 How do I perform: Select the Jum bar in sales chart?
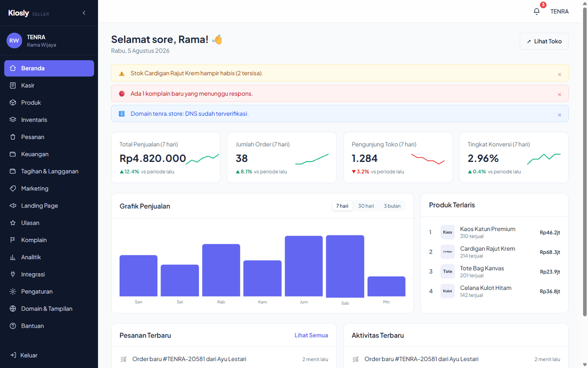point(304,266)
